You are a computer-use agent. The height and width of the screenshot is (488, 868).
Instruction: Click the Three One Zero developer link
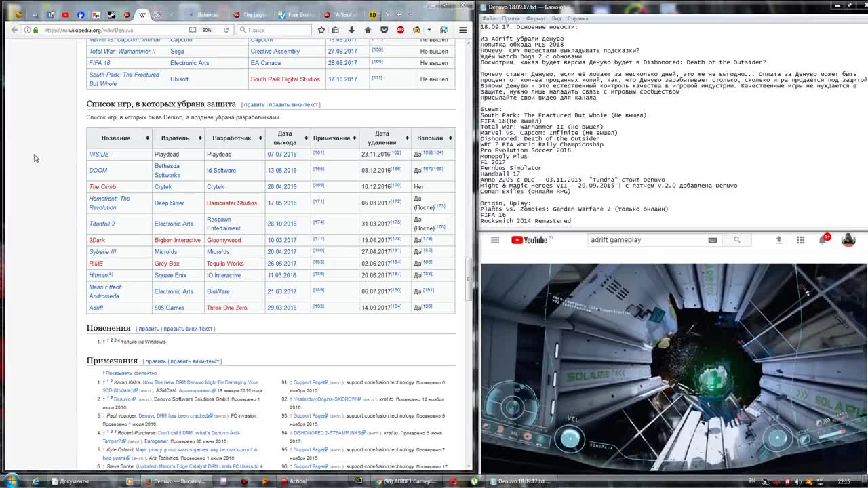point(226,308)
